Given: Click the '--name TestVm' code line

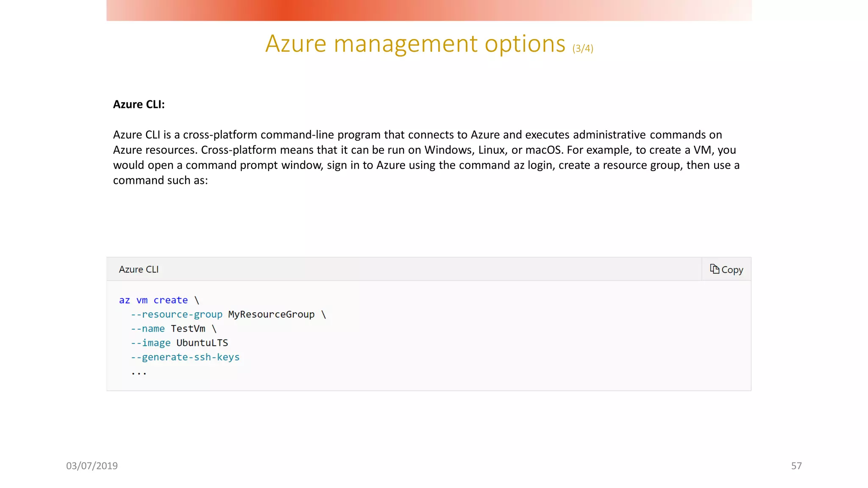Looking at the screenshot, I should (x=173, y=329).
